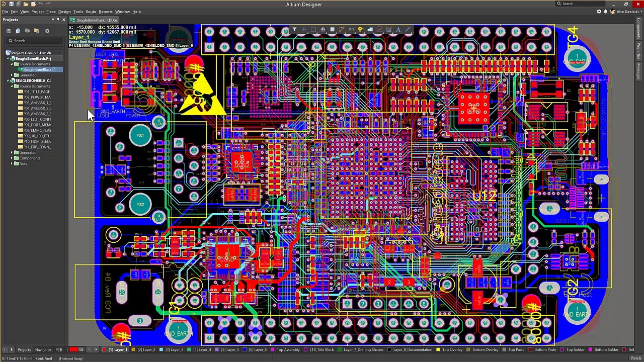The width and height of the screenshot is (644, 362).
Task: Switch to the Navigator panel tab
Action: pyautogui.click(x=43, y=350)
